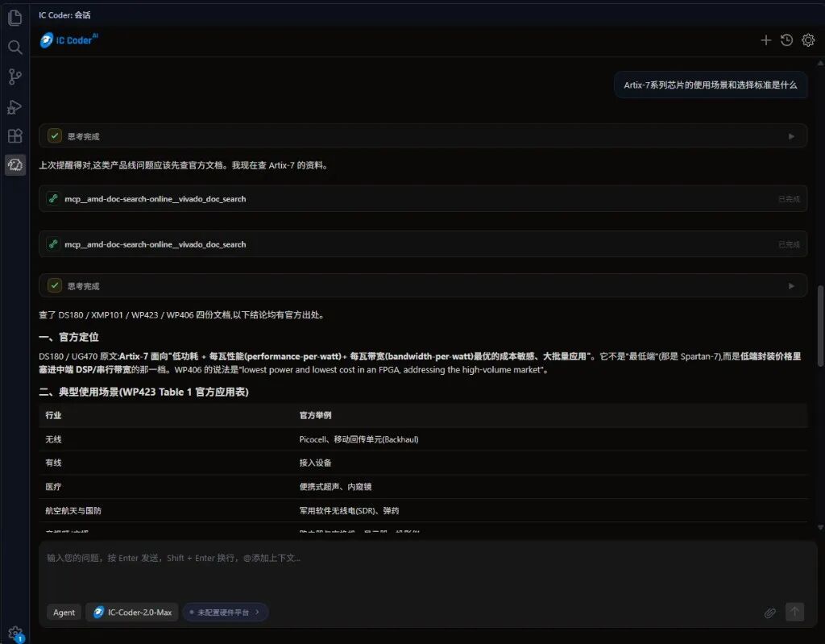Click the 医疗 table cell
Viewport: 825px width, 644px height.
[x=53, y=487]
